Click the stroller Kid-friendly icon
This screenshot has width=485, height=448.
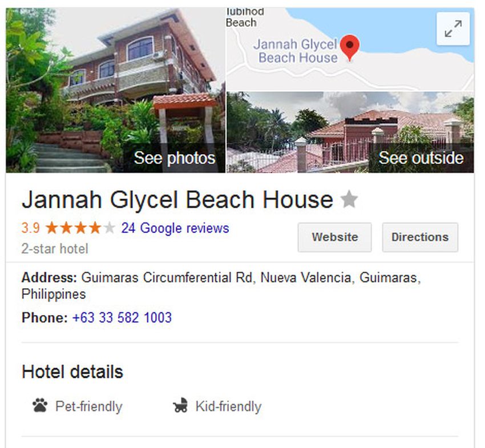click(x=180, y=405)
